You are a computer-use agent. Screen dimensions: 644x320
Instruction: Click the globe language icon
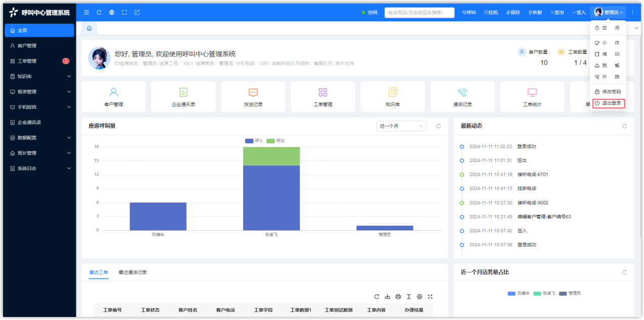(112, 12)
